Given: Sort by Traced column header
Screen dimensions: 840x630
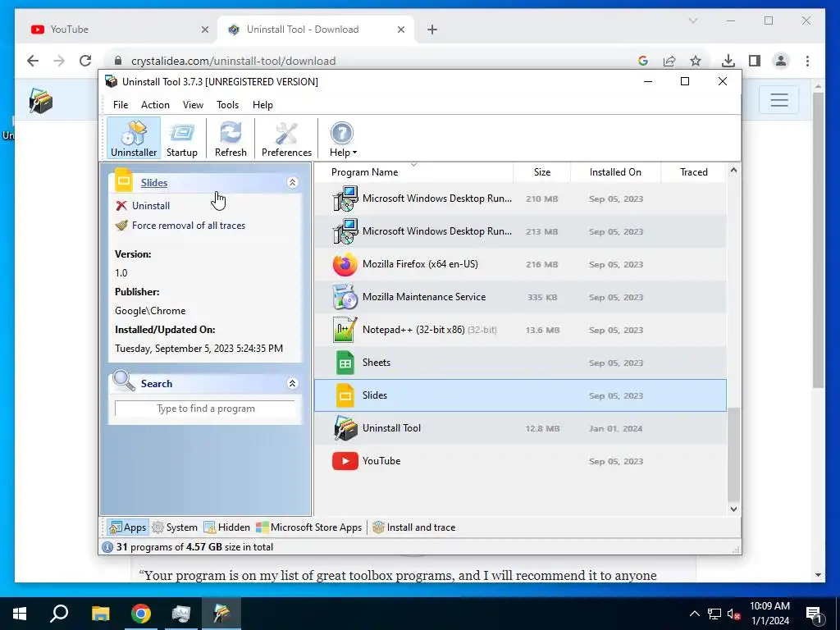Looking at the screenshot, I should coord(694,172).
